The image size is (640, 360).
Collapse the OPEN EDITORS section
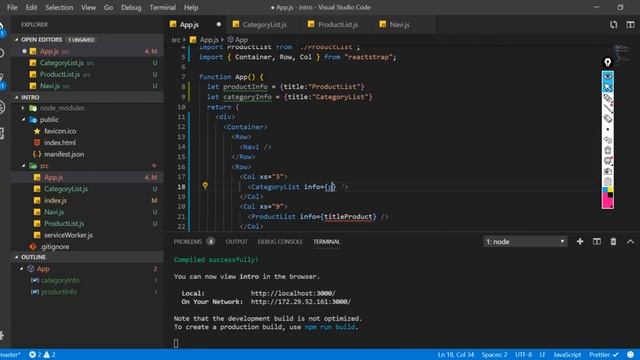pyautogui.click(x=16, y=40)
